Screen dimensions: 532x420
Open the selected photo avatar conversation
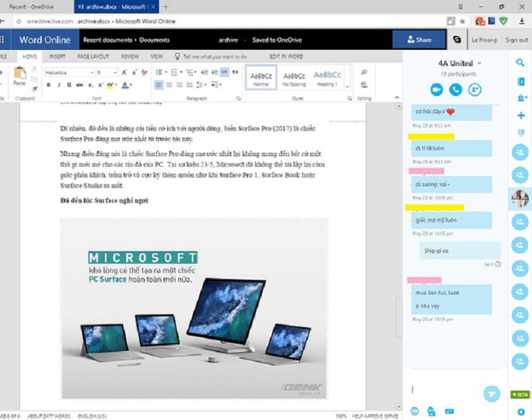tap(520, 198)
